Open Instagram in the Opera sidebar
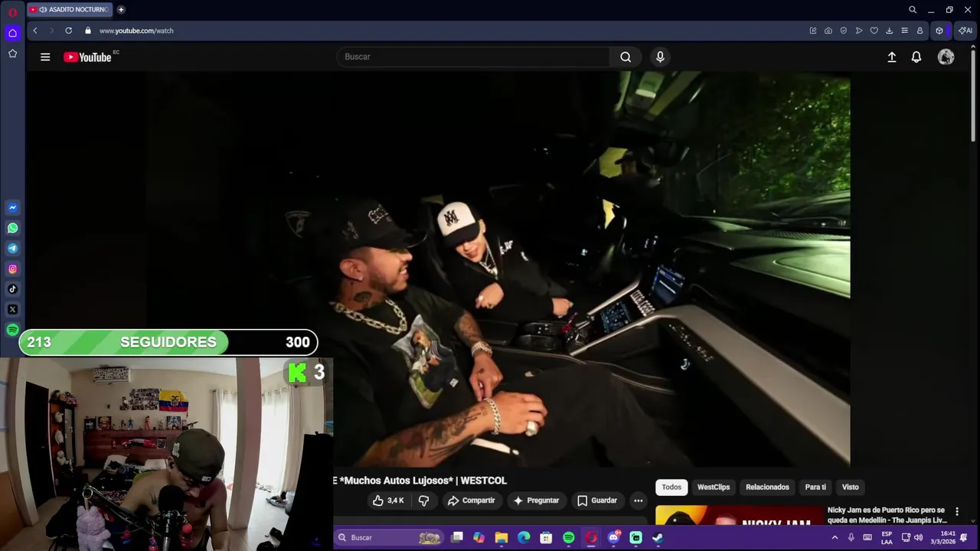Viewport: 980px width, 551px height. point(12,269)
